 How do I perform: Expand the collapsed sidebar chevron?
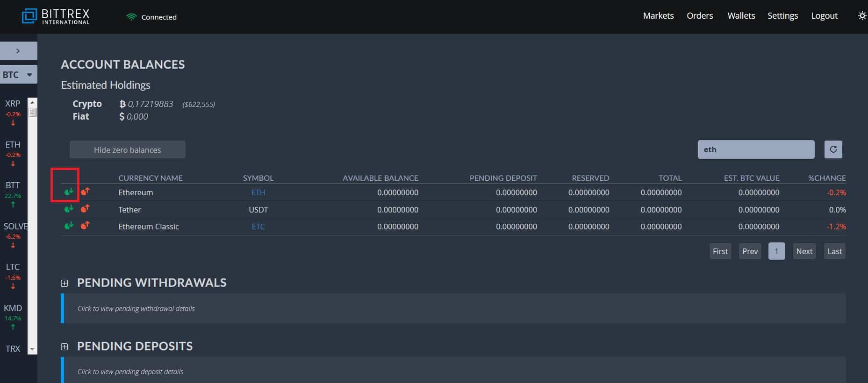tap(18, 50)
